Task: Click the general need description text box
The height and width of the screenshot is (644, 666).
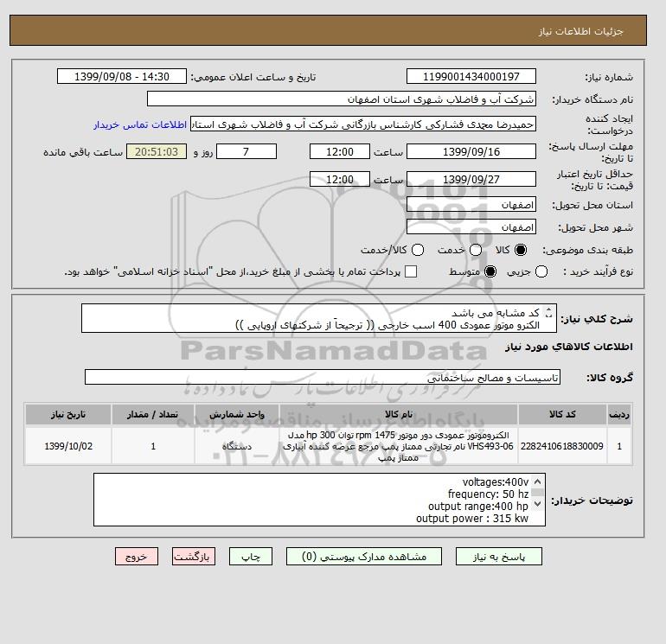Action: pyautogui.click(x=319, y=318)
